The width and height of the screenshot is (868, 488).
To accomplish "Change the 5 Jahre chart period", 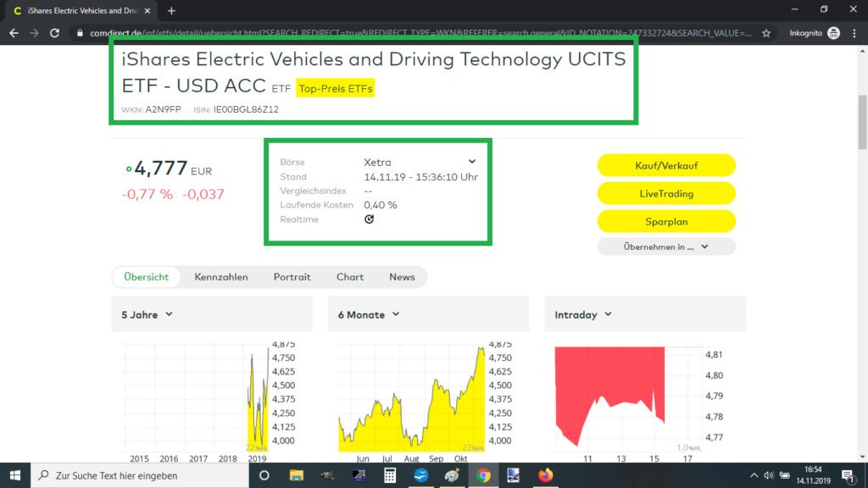I will point(147,314).
